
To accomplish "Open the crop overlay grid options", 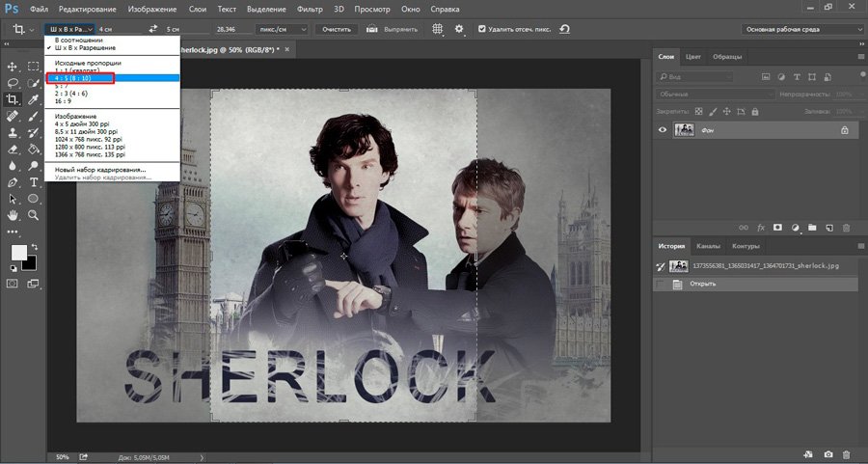I will coord(437,29).
